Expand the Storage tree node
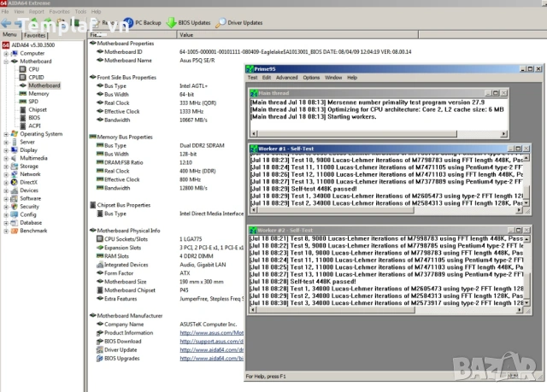547x392 pixels. pos(6,167)
